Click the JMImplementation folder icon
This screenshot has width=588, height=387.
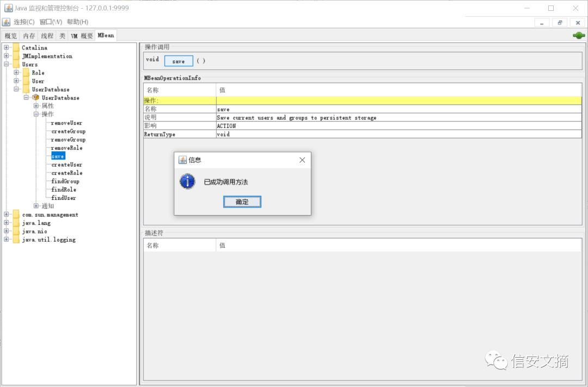16,56
